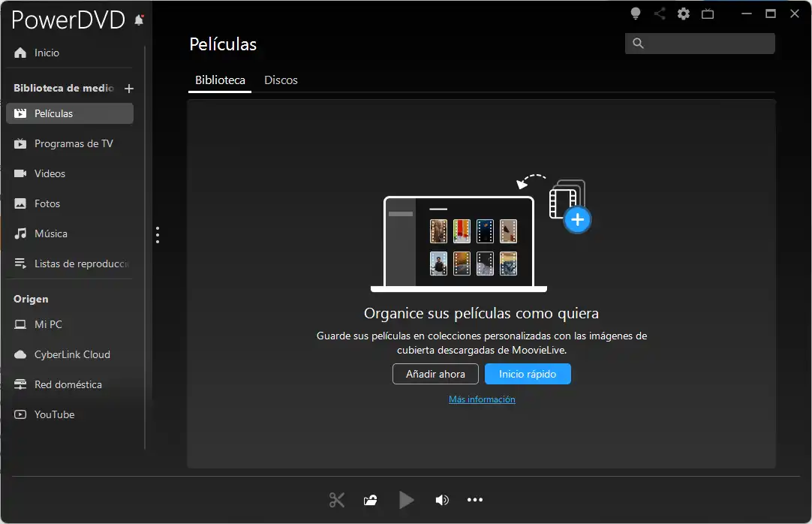The width and height of the screenshot is (812, 524).
Task: Click the sidebar collapse handle dots
Action: pos(158,235)
